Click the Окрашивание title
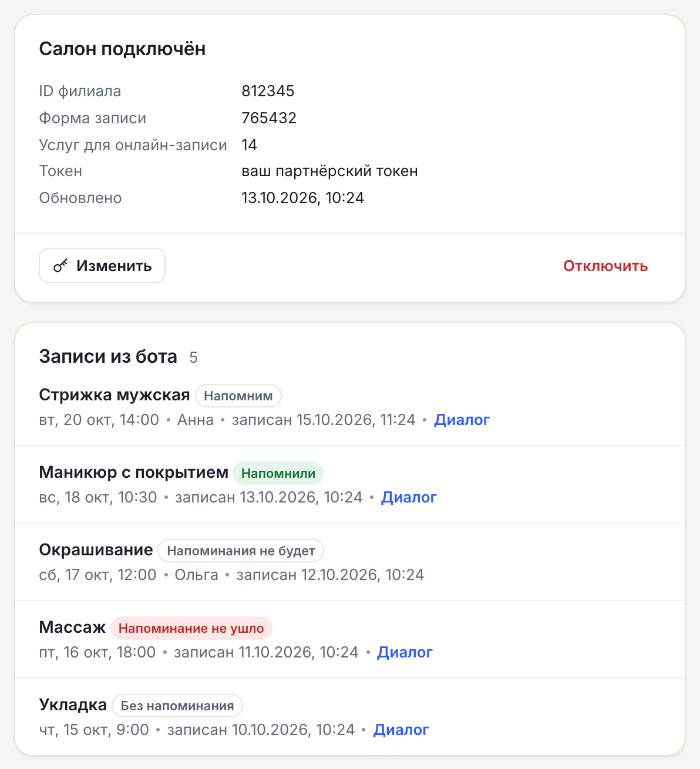This screenshot has height=769, width=700. click(96, 550)
